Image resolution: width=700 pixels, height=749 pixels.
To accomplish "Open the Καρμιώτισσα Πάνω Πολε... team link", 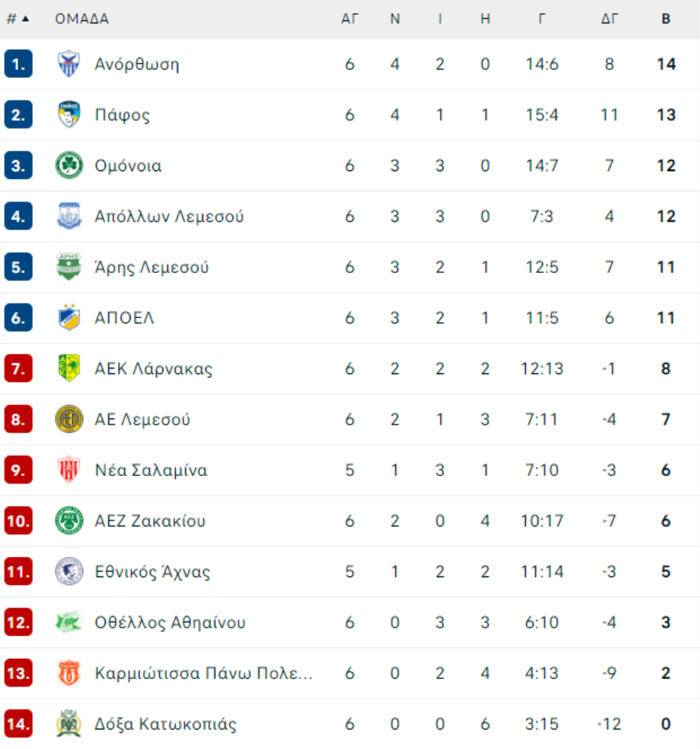I will 204,673.
